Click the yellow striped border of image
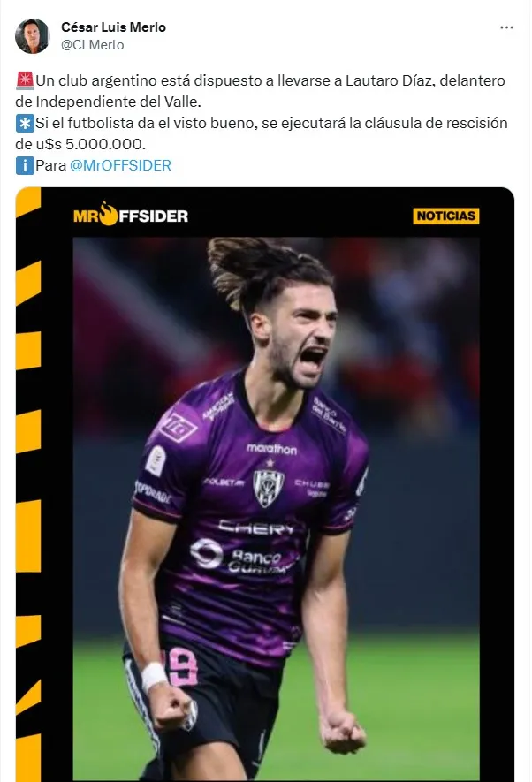This screenshot has width=532, height=782. [28, 484]
